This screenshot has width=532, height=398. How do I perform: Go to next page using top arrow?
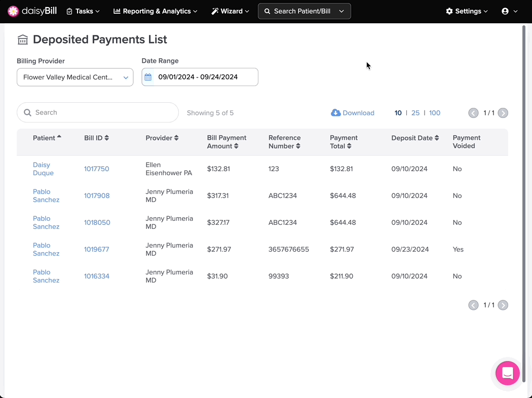pos(503,113)
